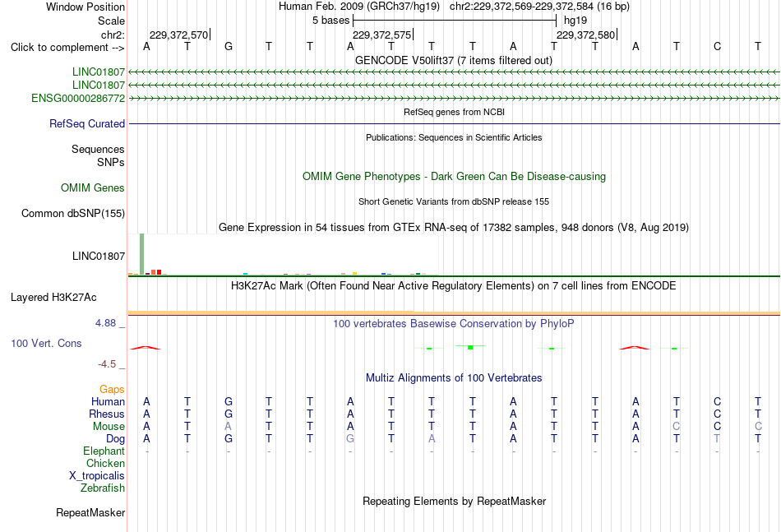Click the '-4.5' PhyloP lower scale value
Viewport: 781px width, 532px height.
click(x=107, y=364)
